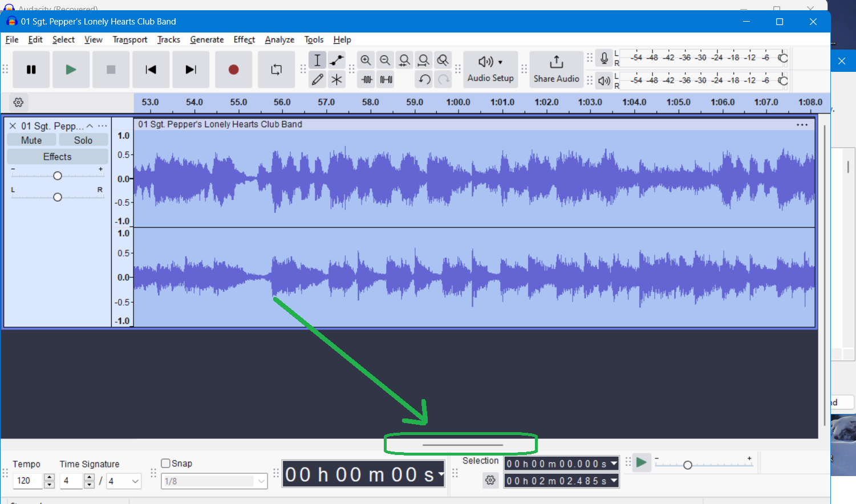Solo the Sgt. Pepper's track

click(x=83, y=140)
